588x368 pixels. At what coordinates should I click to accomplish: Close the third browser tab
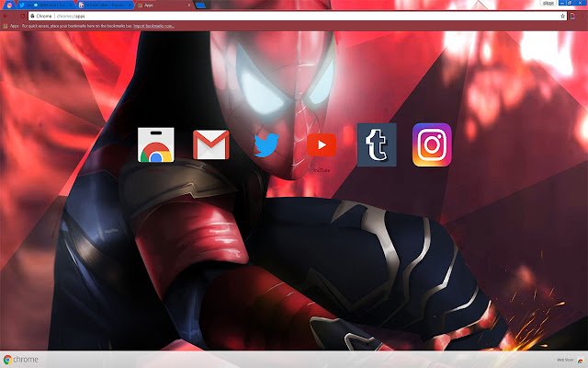pyautogui.click(x=130, y=6)
